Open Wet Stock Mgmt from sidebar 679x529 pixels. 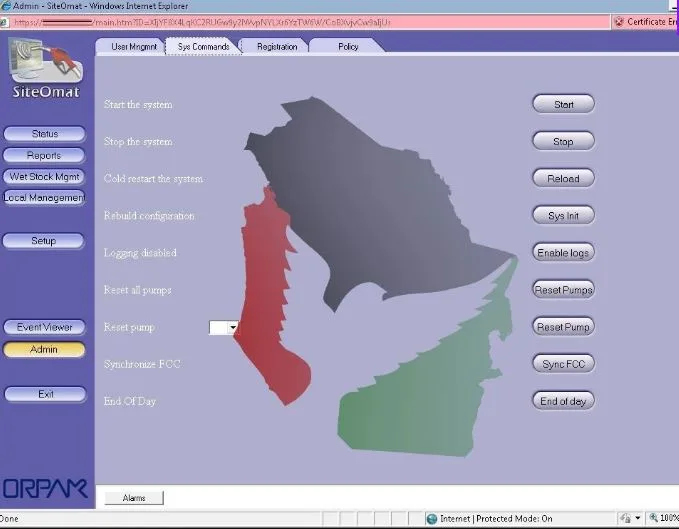(x=44, y=176)
